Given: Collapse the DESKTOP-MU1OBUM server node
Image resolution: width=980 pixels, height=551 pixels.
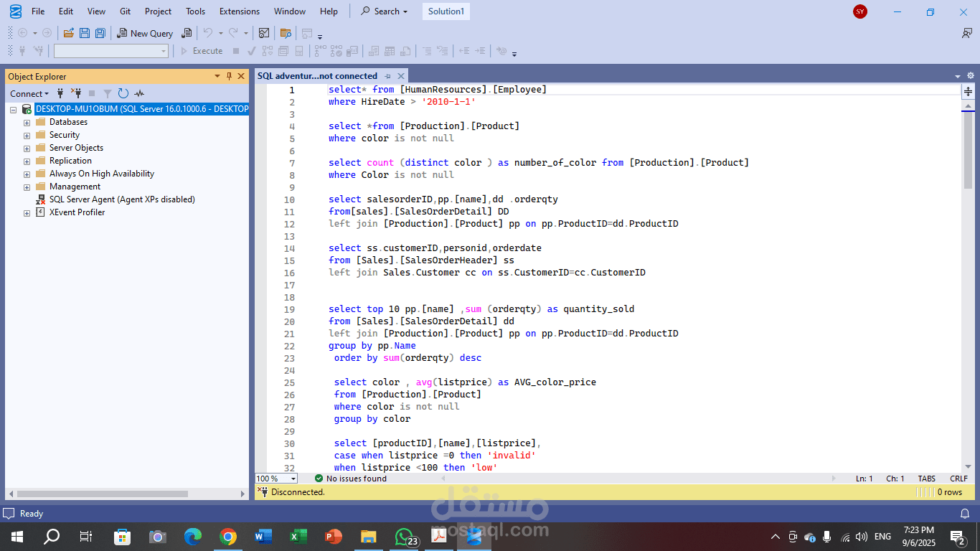Looking at the screenshot, I should point(14,109).
